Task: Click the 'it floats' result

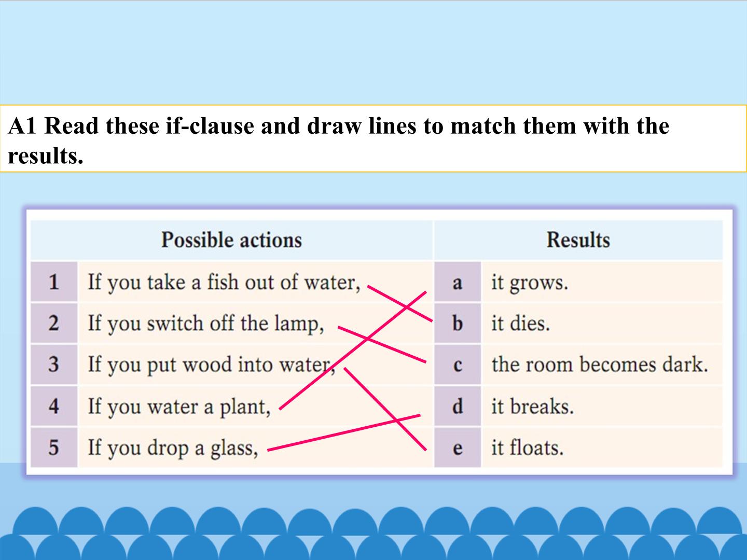Action: click(528, 447)
